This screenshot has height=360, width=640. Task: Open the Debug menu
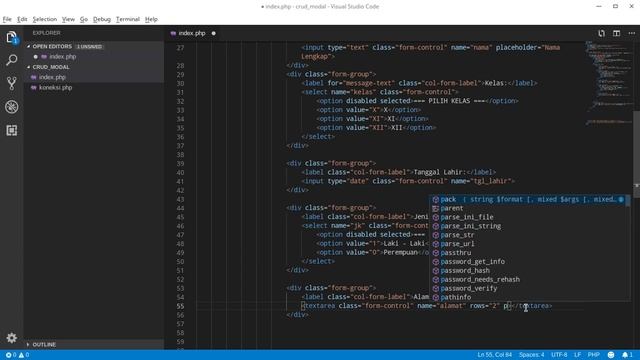(x=102, y=19)
